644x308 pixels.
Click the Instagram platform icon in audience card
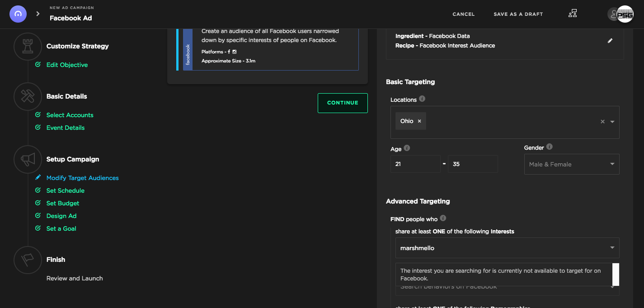point(235,52)
